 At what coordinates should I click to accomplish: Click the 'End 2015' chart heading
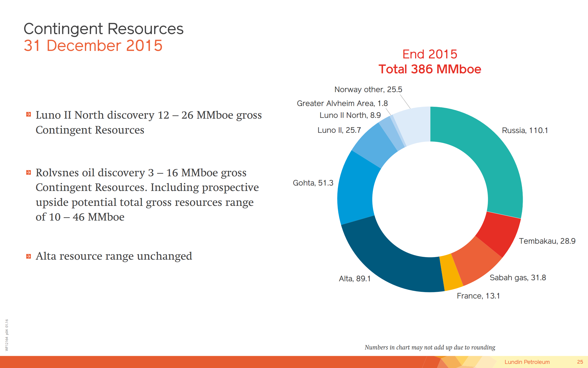[430, 54]
